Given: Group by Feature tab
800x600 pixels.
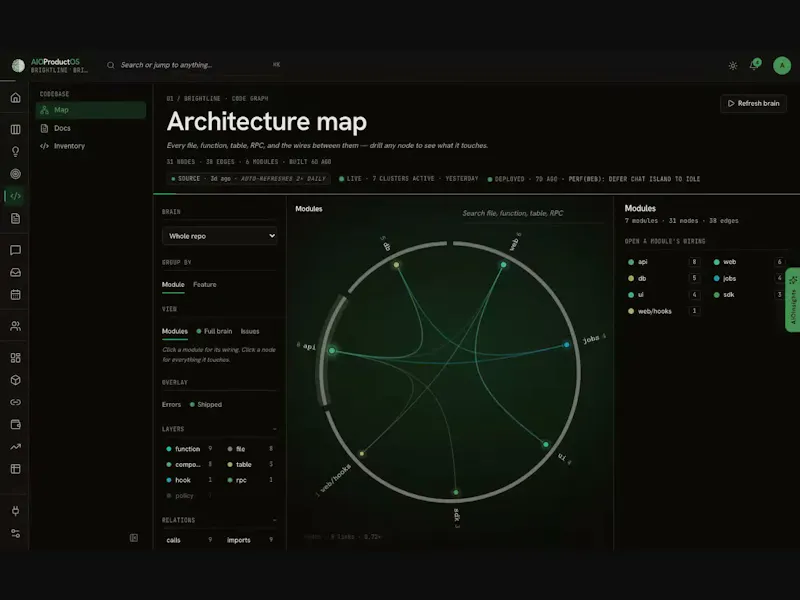Looking at the screenshot, I should pos(205,285).
